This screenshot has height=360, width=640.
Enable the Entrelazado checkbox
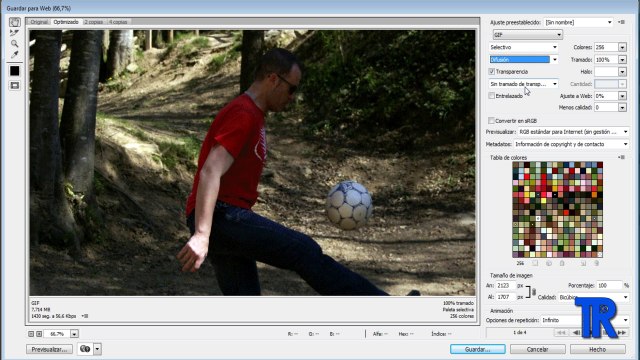pyautogui.click(x=492, y=96)
